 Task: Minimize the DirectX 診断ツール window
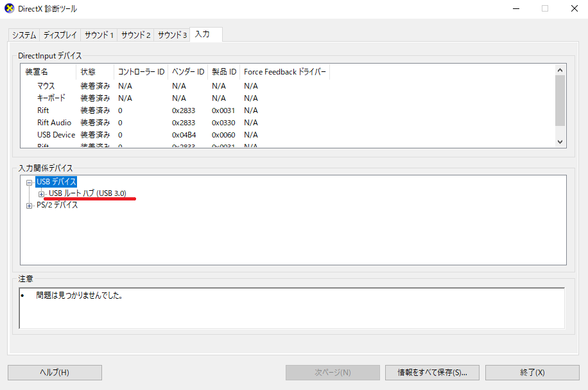(516, 8)
